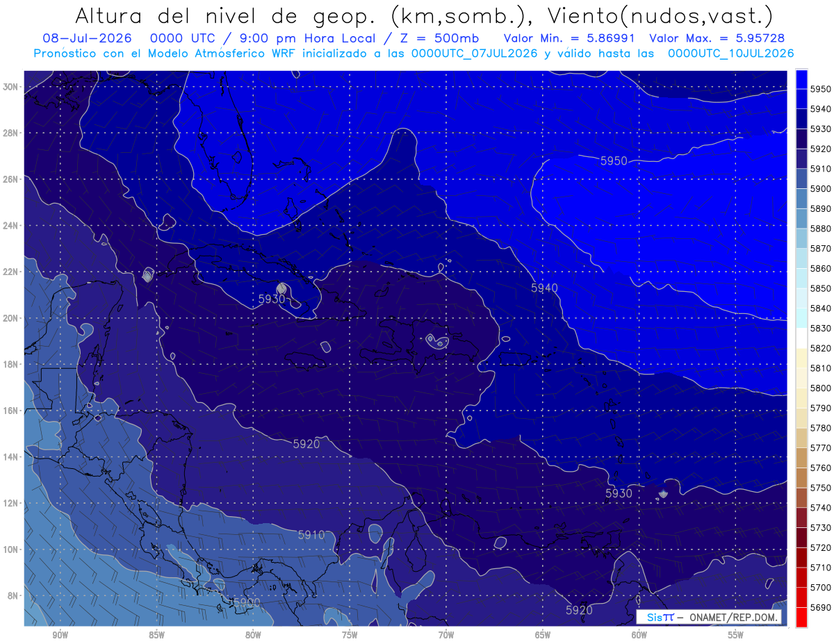Click the 5870 value label in the color legend
834x644 pixels.
(820, 248)
